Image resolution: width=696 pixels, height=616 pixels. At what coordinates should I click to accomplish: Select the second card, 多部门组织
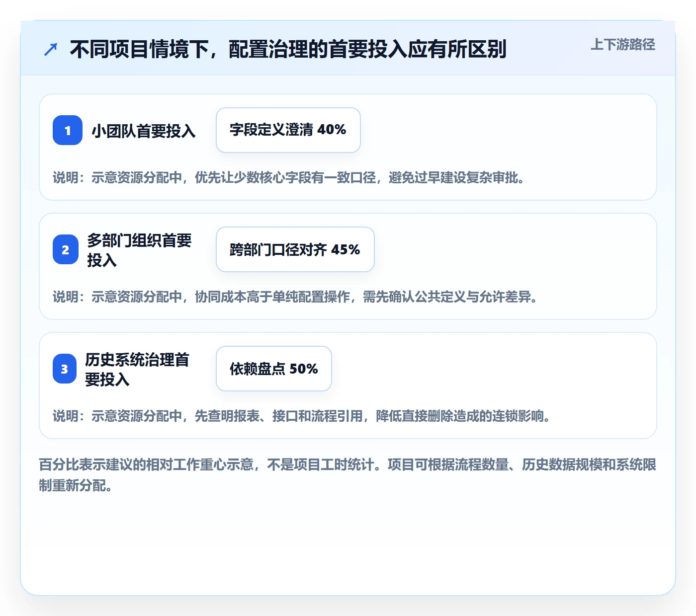[x=348, y=266]
